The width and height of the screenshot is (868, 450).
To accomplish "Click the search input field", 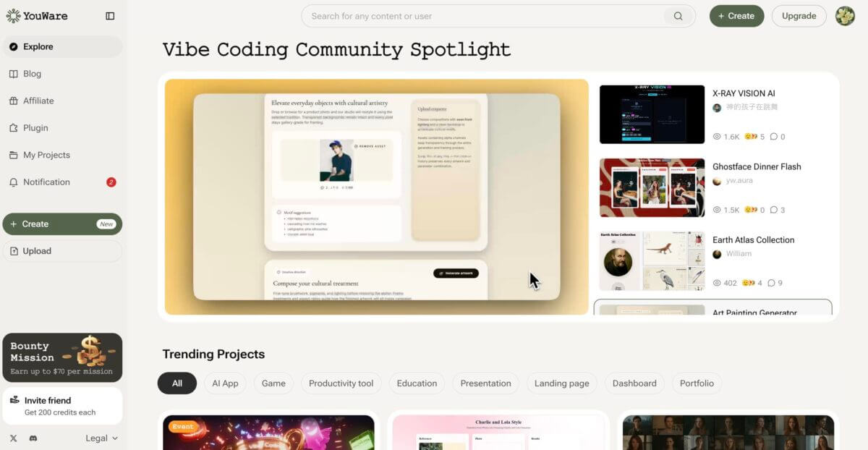I will pos(485,16).
